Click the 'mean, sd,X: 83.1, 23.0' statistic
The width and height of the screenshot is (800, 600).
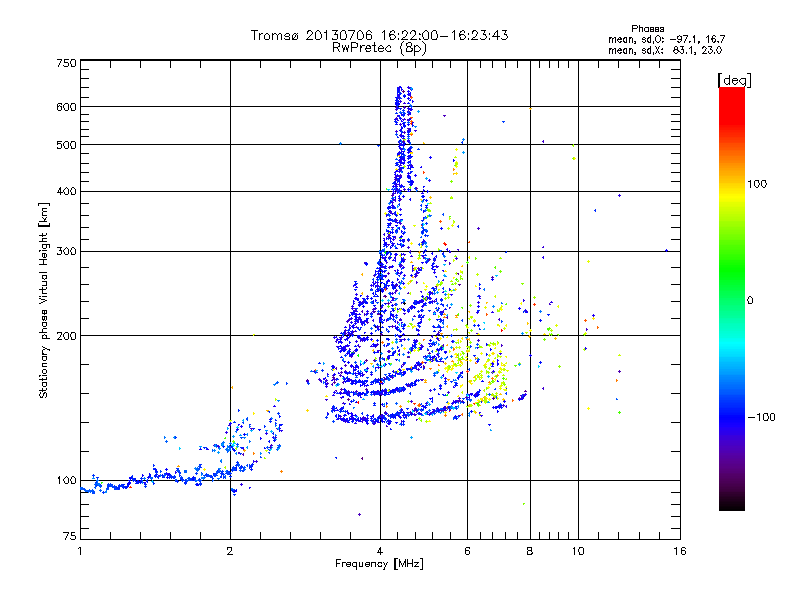[x=665, y=50]
